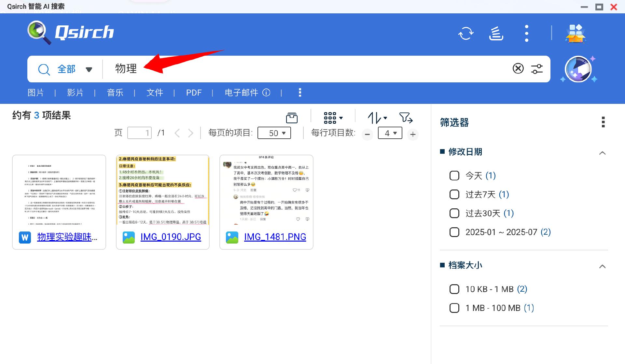
Task: Check the 今天 date filter
Action: coord(454,176)
